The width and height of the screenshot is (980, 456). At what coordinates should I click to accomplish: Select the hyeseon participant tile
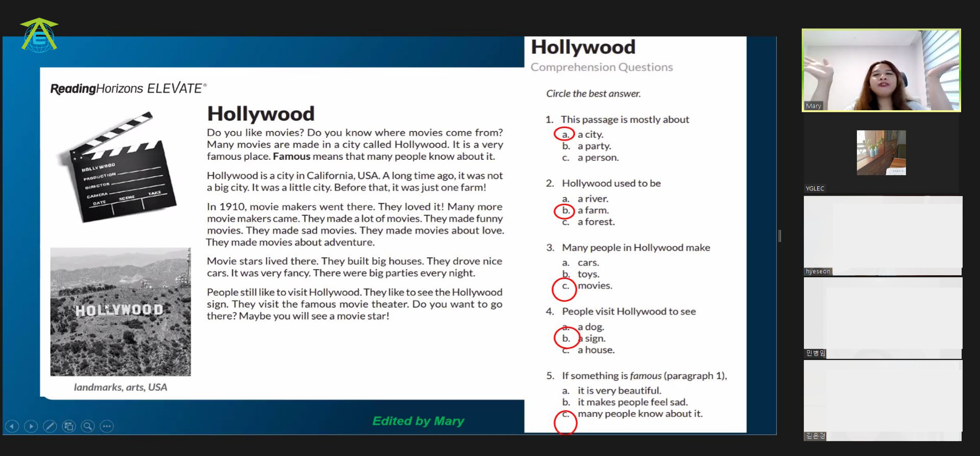click(883, 236)
